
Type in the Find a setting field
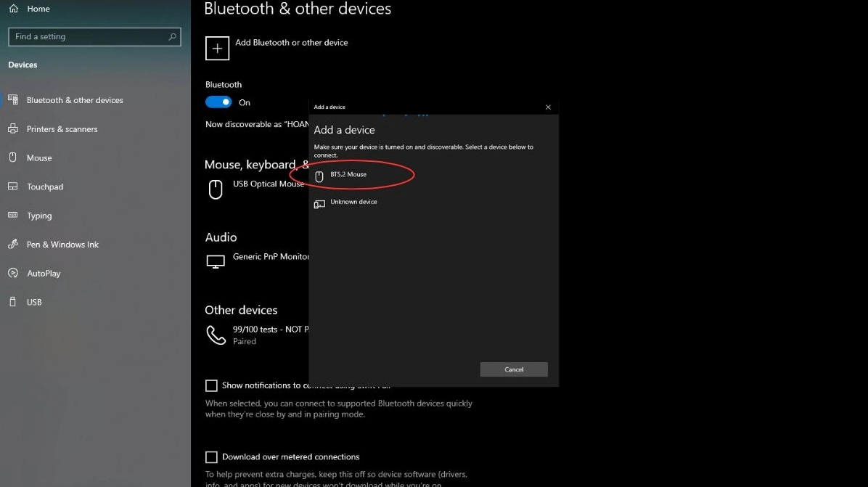coord(87,36)
